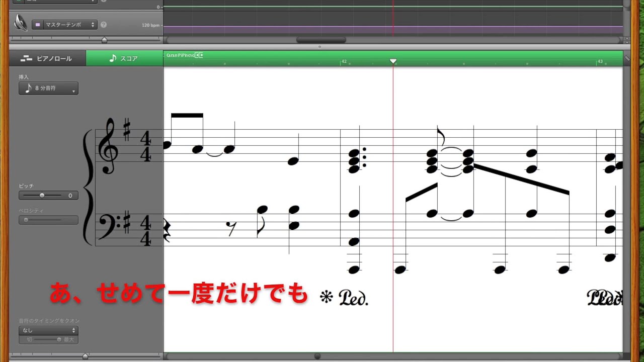
Task: Click the play-region icon beside the region name
Action: click(x=199, y=55)
